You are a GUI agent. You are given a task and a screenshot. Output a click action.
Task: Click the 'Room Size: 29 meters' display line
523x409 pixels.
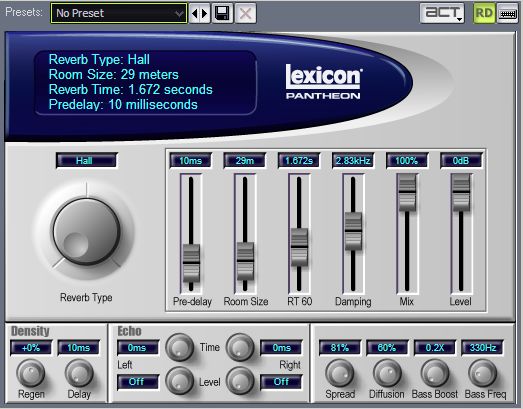pyautogui.click(x=113, y=74)
